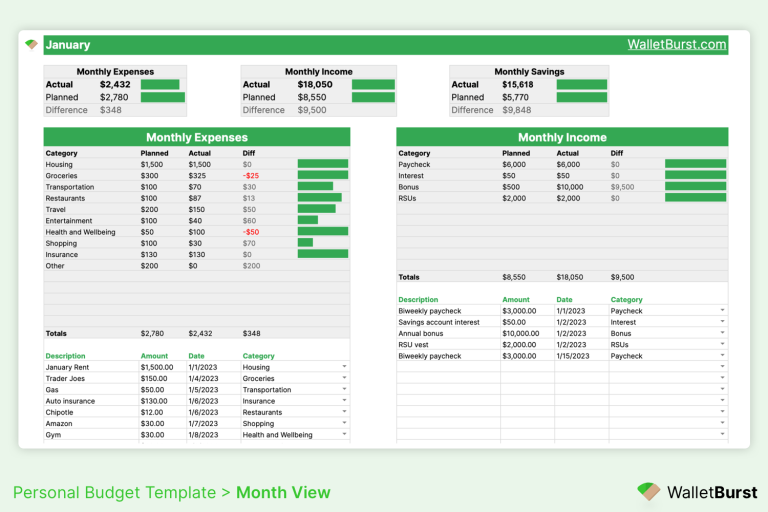Select the Interest actual $50 cell
Screen dimensions: 768x512
click(x=563, y=175)
